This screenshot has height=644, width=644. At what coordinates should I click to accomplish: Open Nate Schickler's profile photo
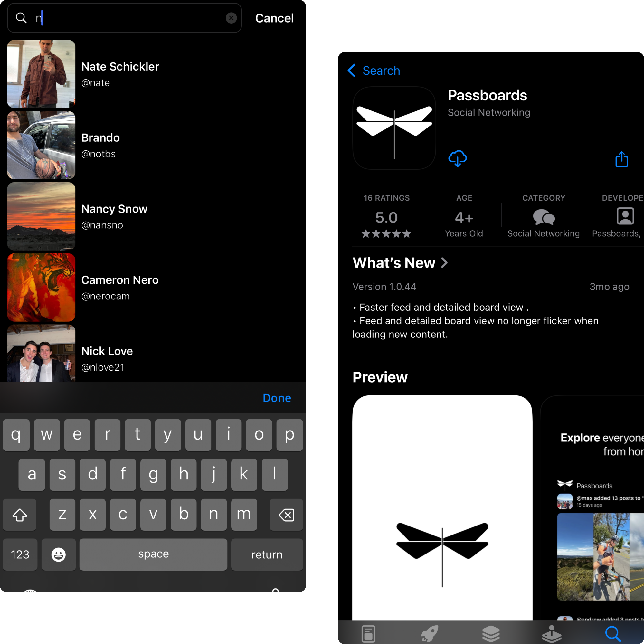pyautogui.click(x=41, y=74)
